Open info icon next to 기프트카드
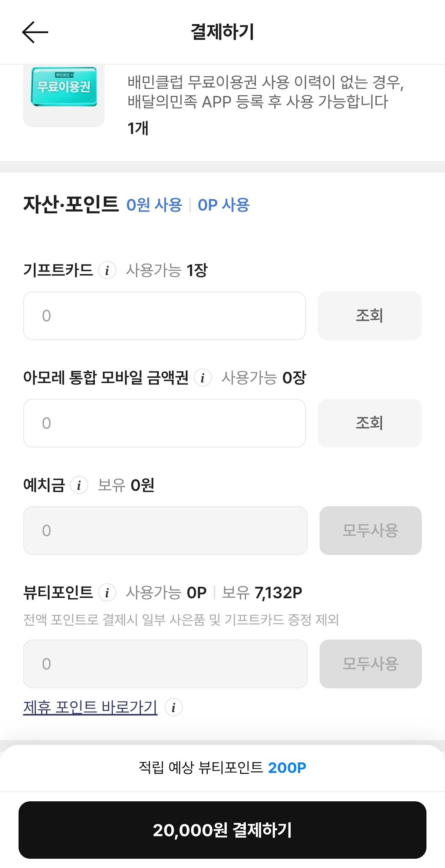This screenshot has width=445, height=868. [107, 270]
